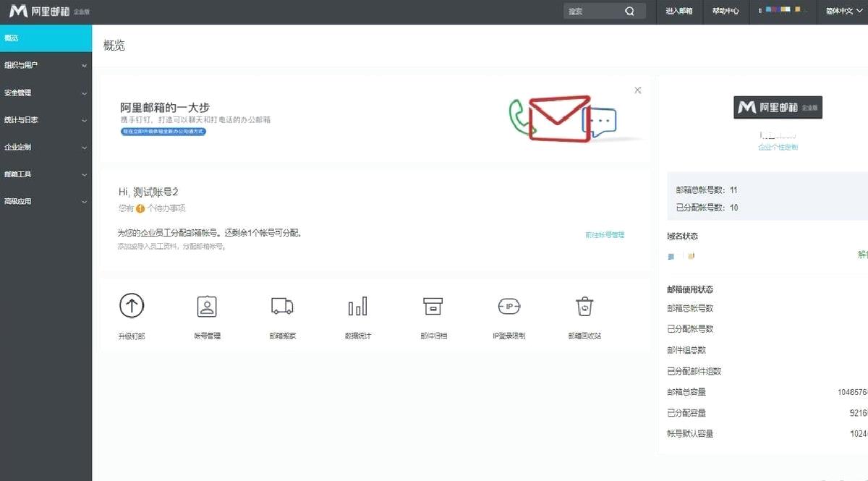Select the 概览 sidebar item
This screenshot has height=481, width=868.
46,38
